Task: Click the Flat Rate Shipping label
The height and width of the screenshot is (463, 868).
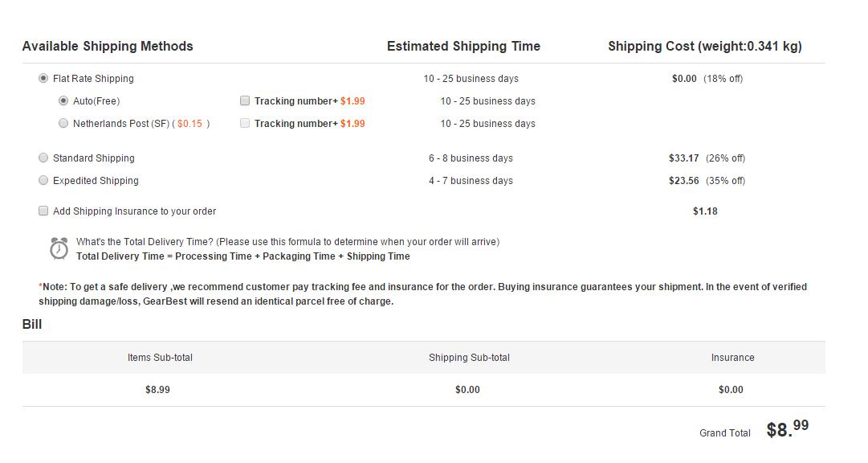Action: [x=93, y=79]
